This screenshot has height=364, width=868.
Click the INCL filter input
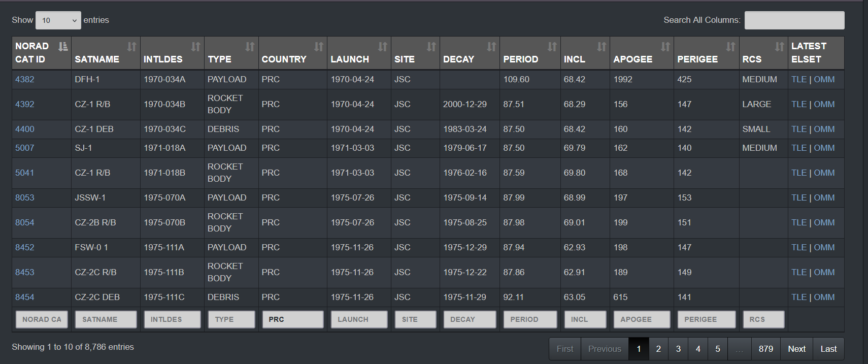coord(585,319)
